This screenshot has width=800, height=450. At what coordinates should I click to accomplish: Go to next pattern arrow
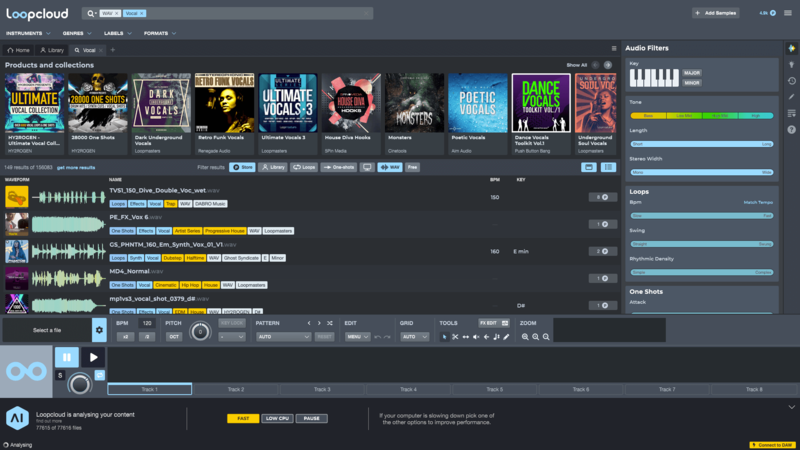(319, 323)
